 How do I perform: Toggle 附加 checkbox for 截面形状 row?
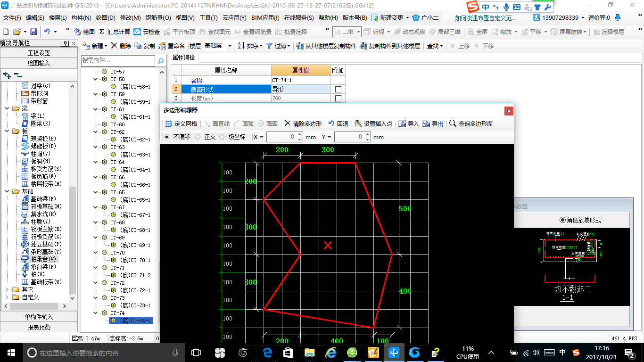338,89
